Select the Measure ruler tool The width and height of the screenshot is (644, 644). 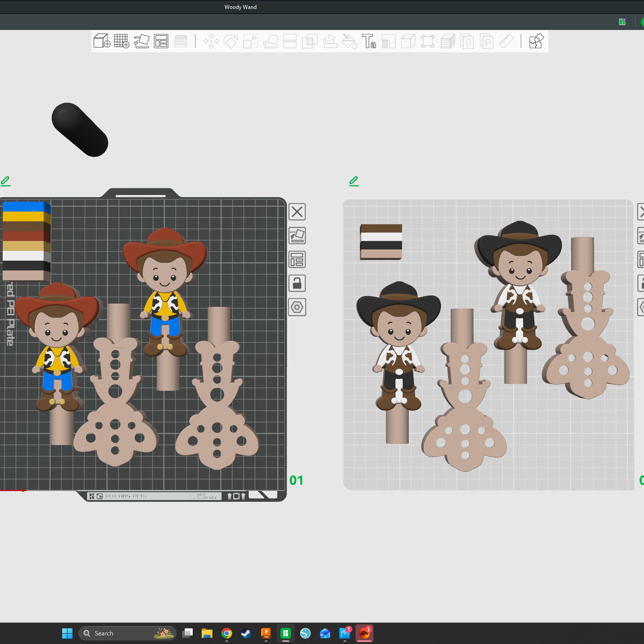click(x=506, y=42)
